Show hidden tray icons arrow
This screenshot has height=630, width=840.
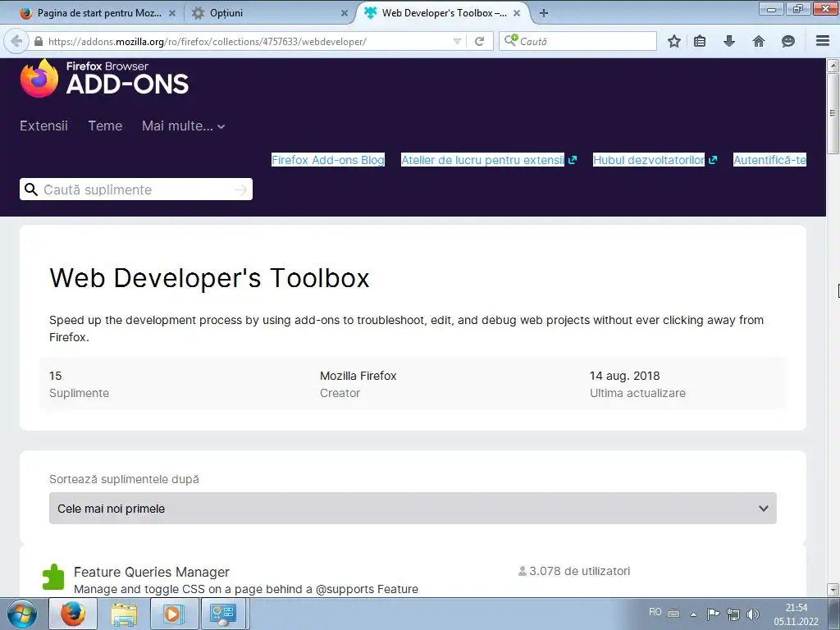coord(693,614)
